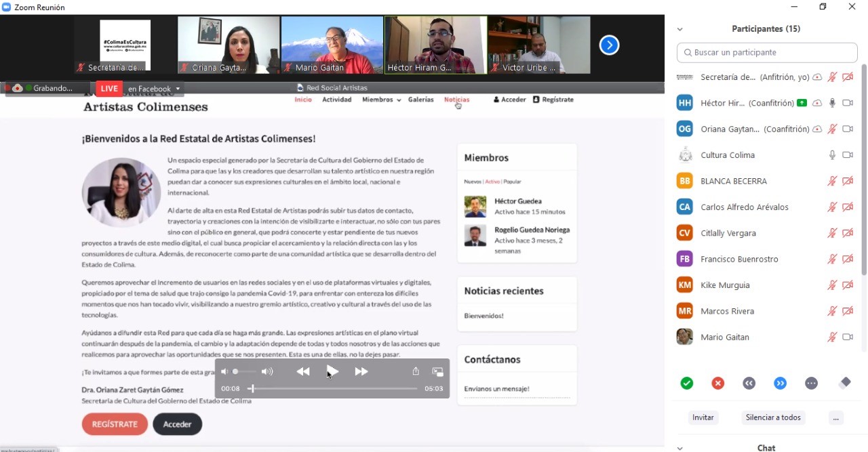Click the Invitar button
This screenshot has height=452, width=868.
pyautogui.click(x=703, y=417)
